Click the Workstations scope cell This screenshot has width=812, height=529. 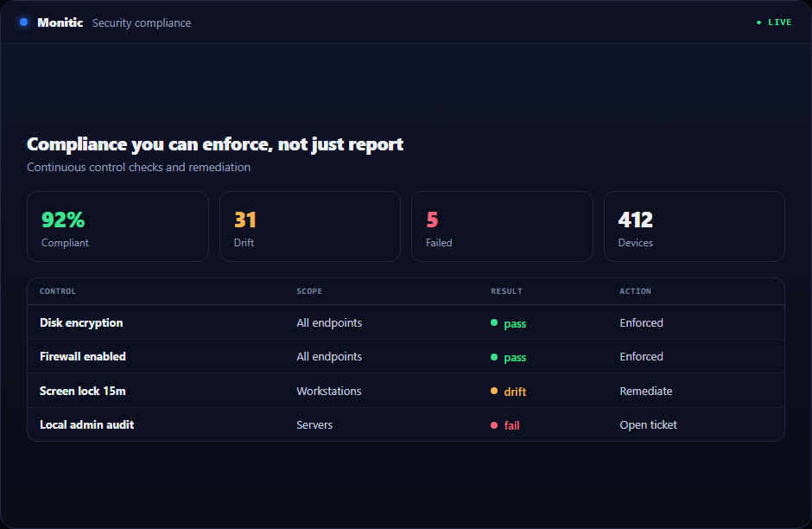click(x=329, y=392)
